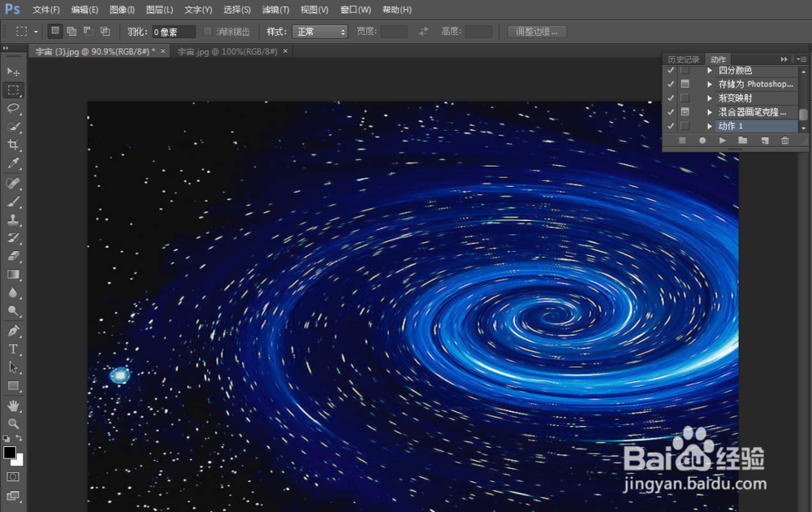
Task: Select the Brush tool
Action: [x=13, y=202]
